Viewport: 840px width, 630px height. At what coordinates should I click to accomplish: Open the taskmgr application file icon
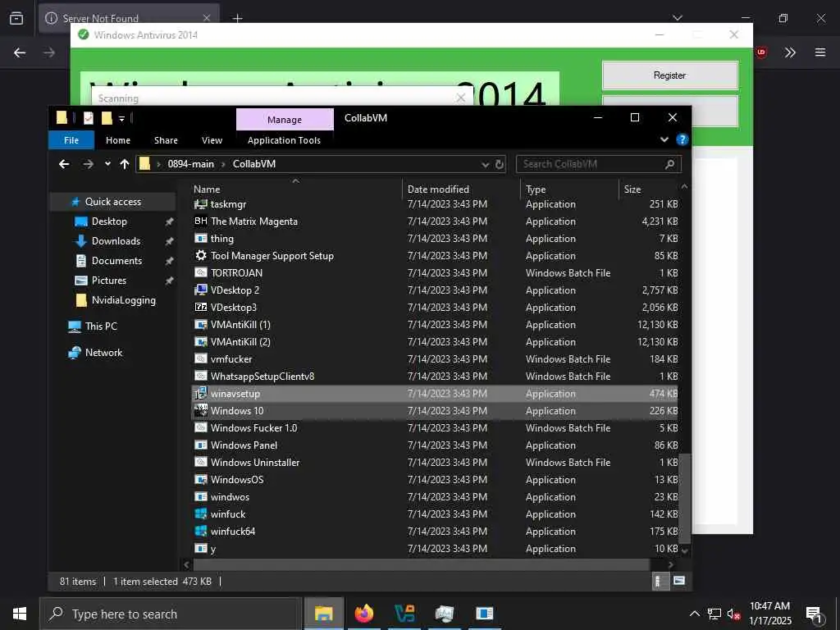pos(200,204)
